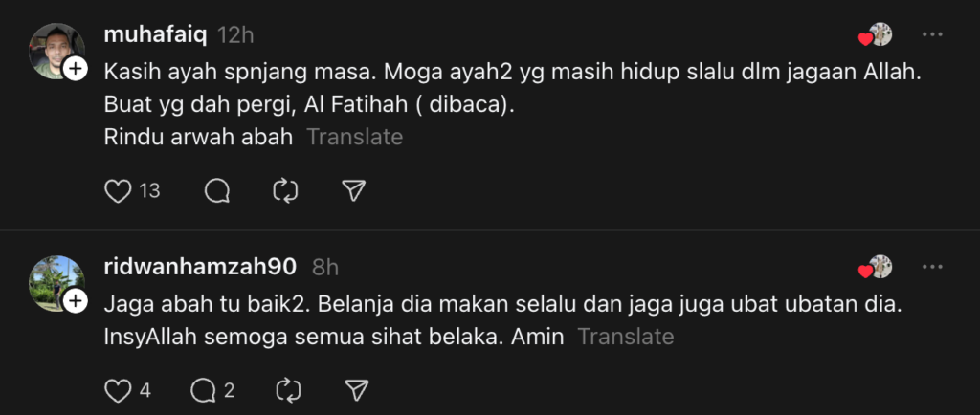This screenshot has width=980, height=415.
Task: Open the three-dot menu on muhafaiq's post
Action: (932, 34)
